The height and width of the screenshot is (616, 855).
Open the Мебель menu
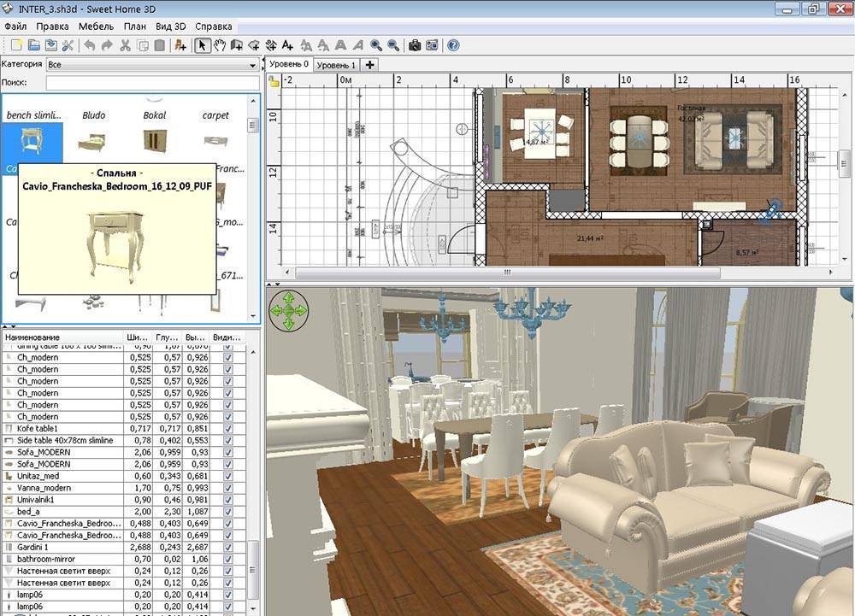coord(95,26)
